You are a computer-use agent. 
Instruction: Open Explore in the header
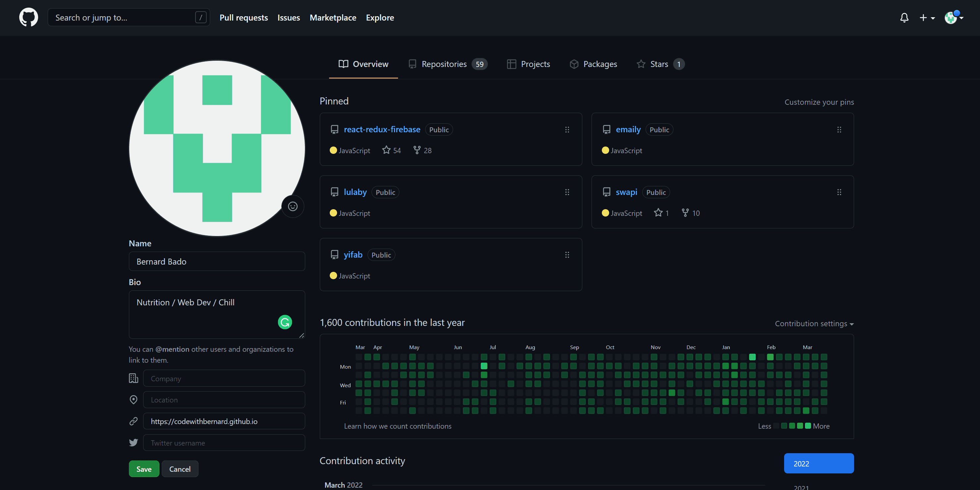click(380, 18)
